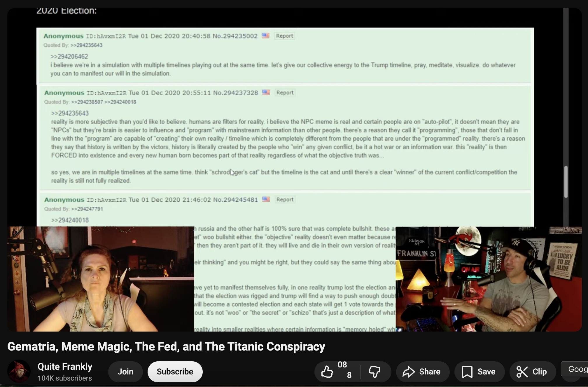Save video with bookmark icon
588x387 pixels.
click(479, 372)
